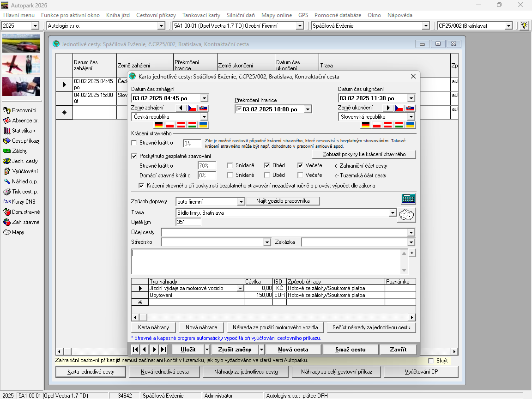Choose Ukrainian flag under Země ukončení

[410, 125]
